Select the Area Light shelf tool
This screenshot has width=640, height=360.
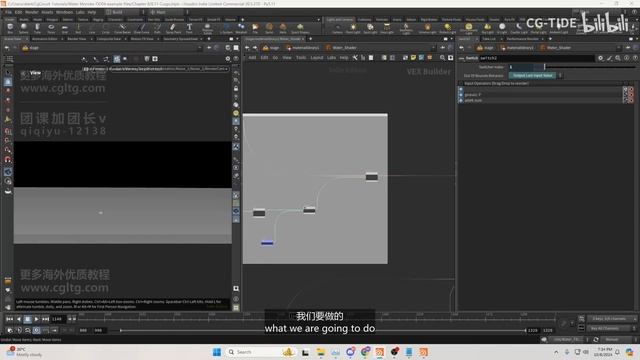(x=387, y=28)
